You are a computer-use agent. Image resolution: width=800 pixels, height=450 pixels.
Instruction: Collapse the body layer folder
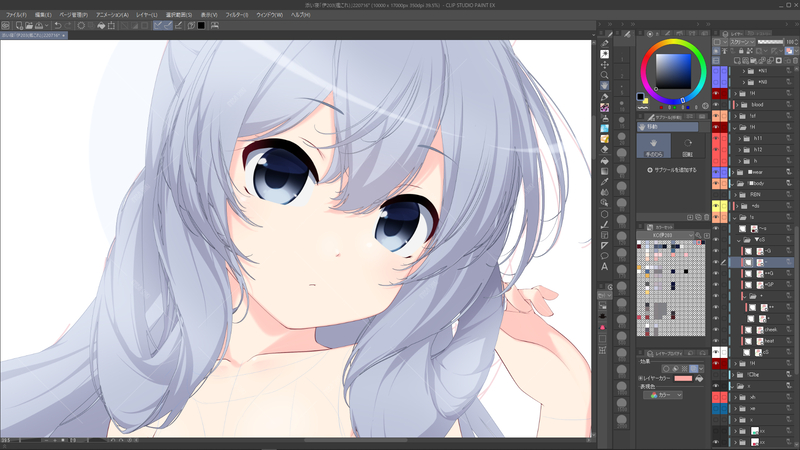[x=735, y=183]
